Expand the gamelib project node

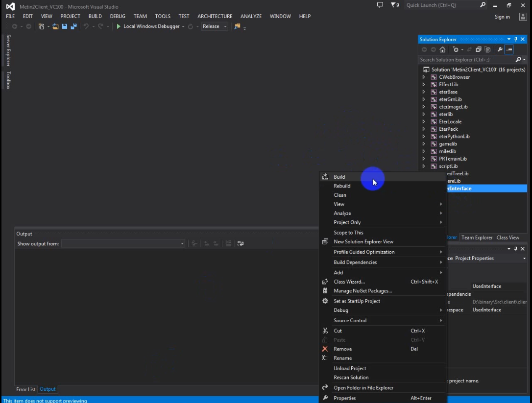[423, 144]
